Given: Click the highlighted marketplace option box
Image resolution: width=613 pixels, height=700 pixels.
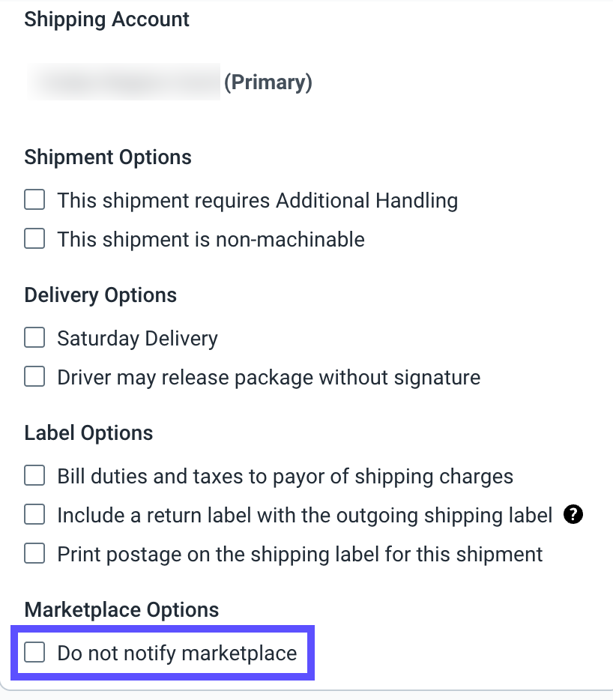Looking at the screenshot, I should [x=163, y=653].
